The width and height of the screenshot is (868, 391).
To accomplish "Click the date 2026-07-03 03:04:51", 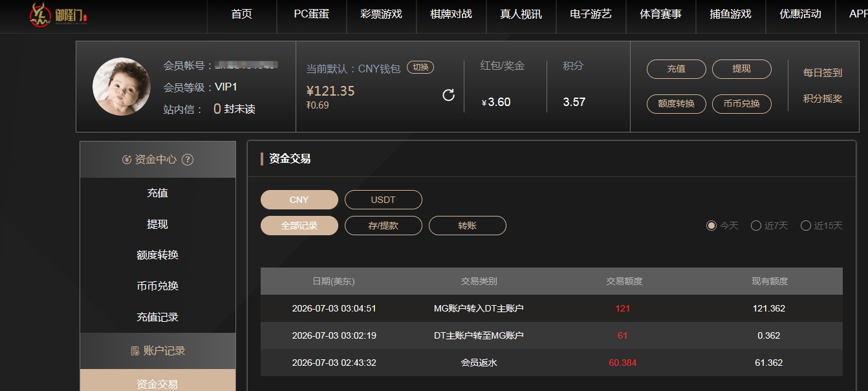I will click(x=334, y=309).
